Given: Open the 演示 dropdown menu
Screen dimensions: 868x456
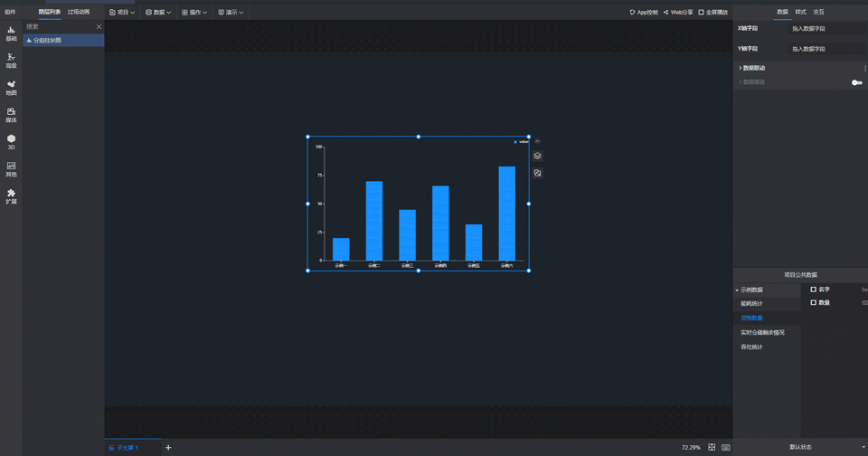Looking at the screenshot, I should click(231, 12).
